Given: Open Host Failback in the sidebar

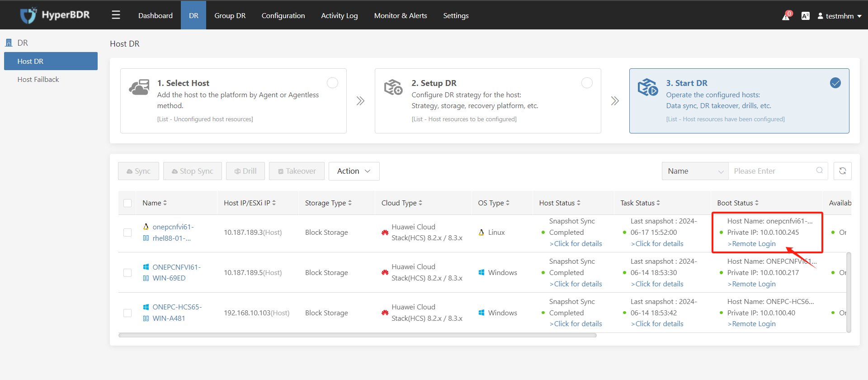Looking at the screenshot, I should coord(38,79).
